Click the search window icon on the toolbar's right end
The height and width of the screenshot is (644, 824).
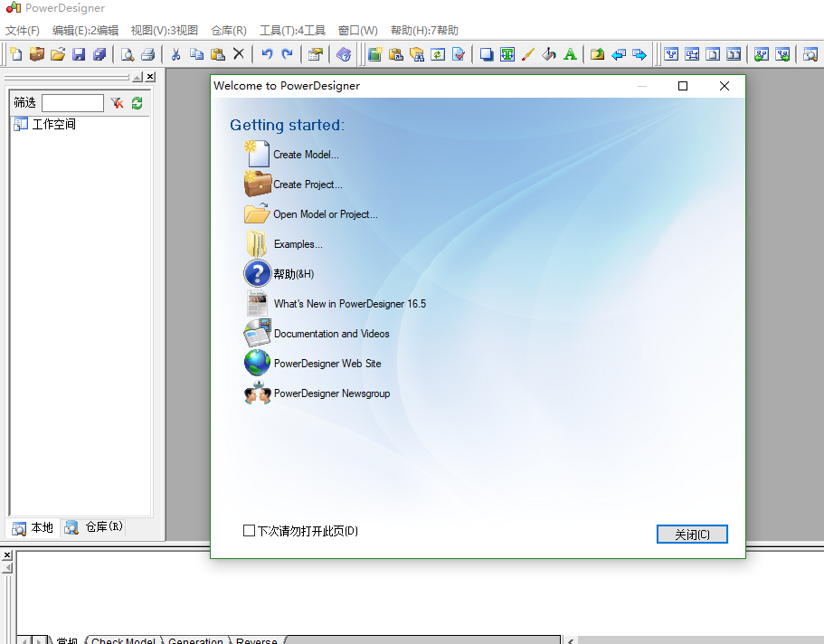(x=810, y=54)
